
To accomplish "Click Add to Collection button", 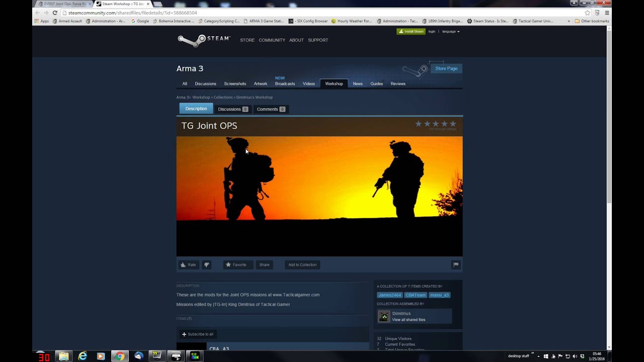I will (x=302, y=265).
